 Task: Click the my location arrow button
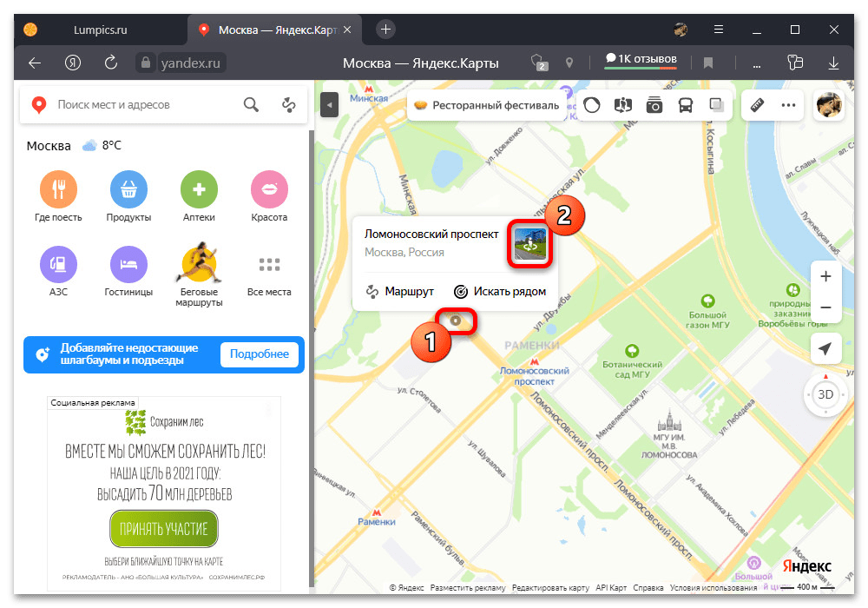point(825,349)
